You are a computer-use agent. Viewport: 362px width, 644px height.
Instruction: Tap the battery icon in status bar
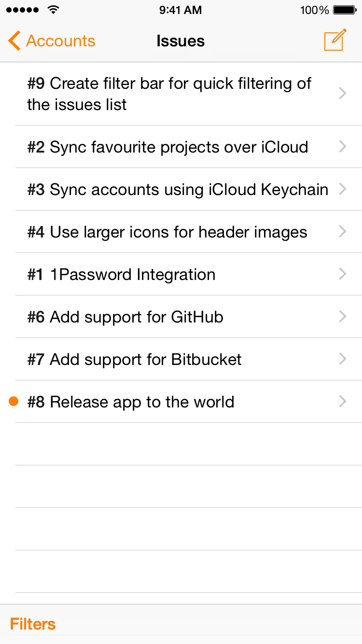click(345, 10)
